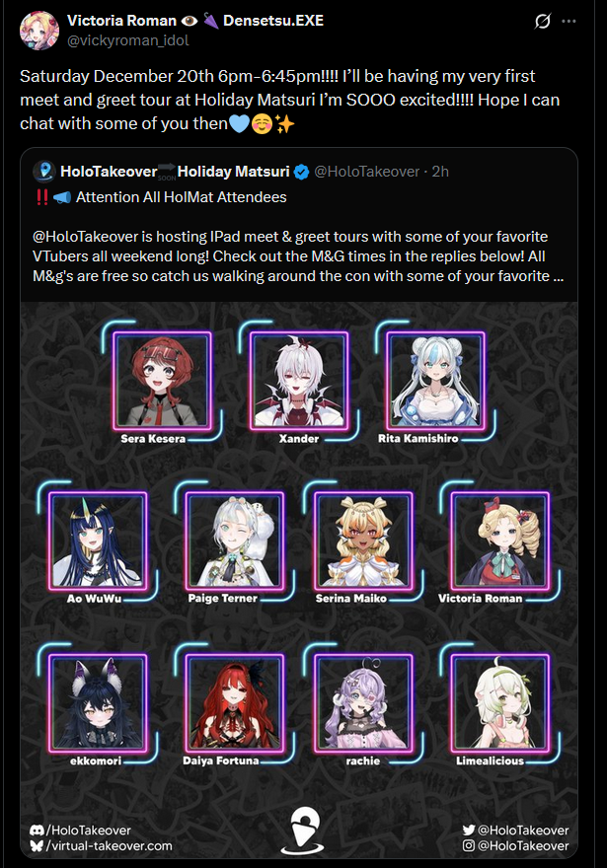Click the blue verified badge next to HoloTakeover
Image resolution: width=607 pixels, height=868 pixels.
[301, 173]
